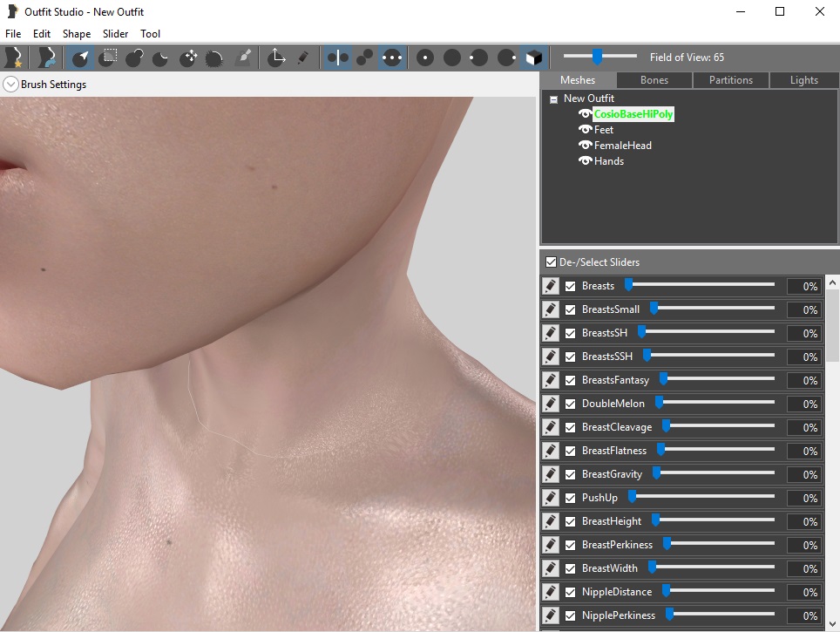The height and width of the screenshot is (632, 840).
Task: Select the Mask brush tool
Action: click(x=108, y=58)
